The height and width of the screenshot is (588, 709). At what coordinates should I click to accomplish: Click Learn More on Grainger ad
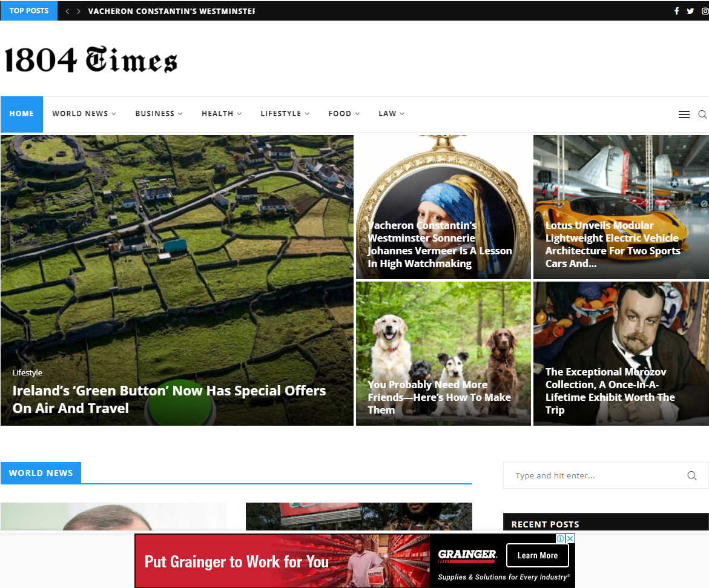[x=537, y=555]
